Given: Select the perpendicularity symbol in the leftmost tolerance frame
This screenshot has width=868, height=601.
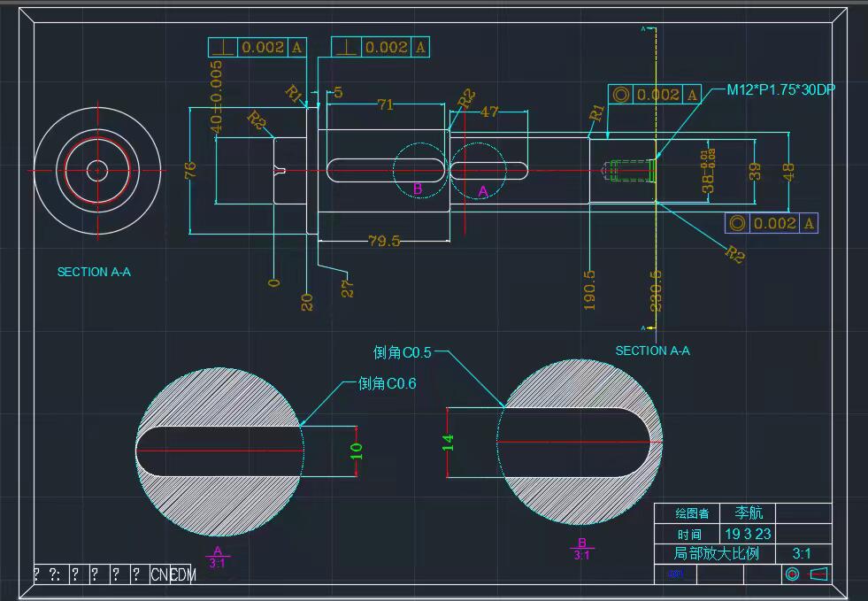Looking at the screenshot, I should (223, 48).
